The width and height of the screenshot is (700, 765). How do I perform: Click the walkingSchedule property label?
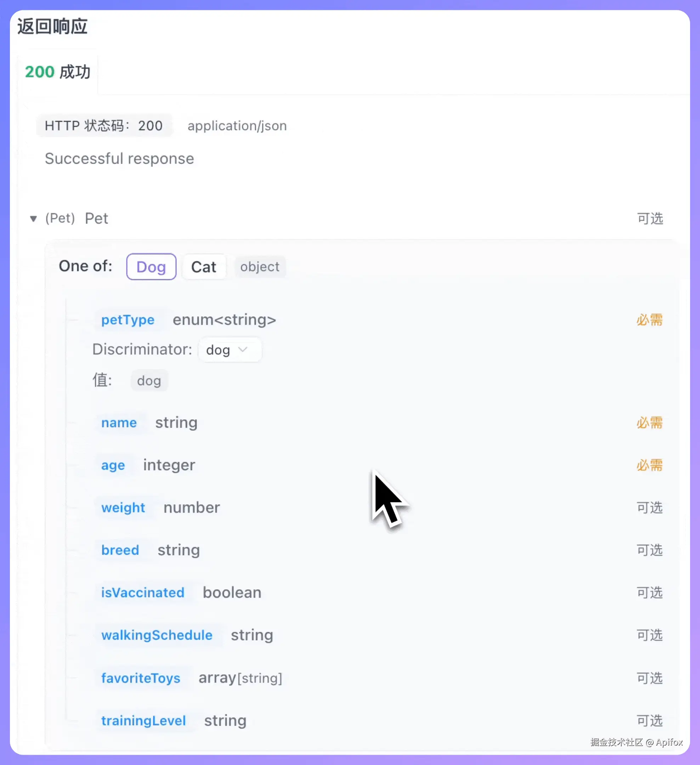[157, 635]
